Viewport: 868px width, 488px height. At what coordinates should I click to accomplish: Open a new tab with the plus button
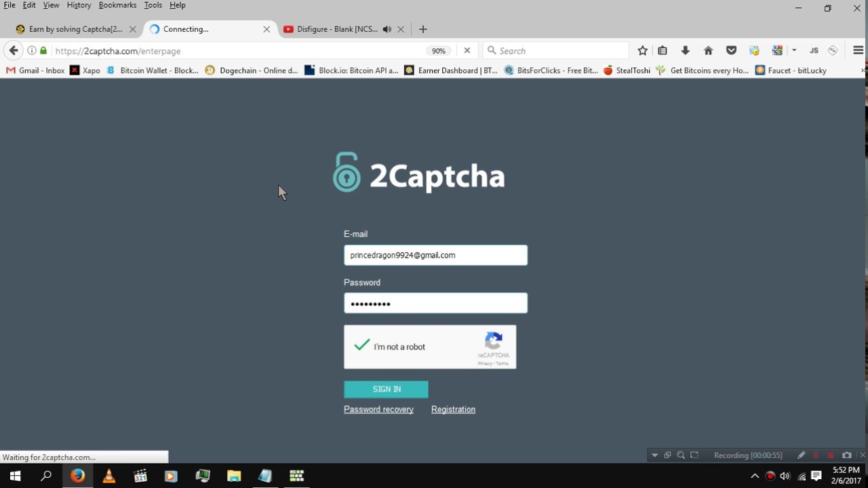click(x=423, y=29)
